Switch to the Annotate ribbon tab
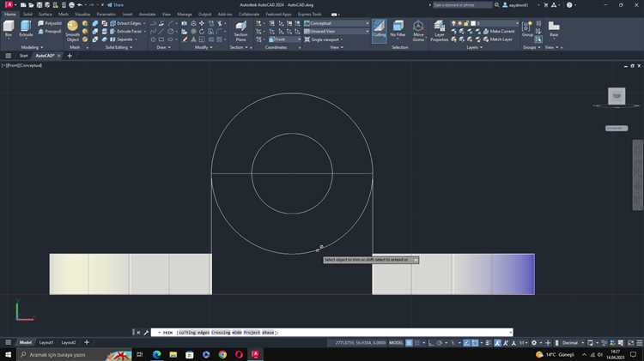Screen dimensions: 644x361 147,14
